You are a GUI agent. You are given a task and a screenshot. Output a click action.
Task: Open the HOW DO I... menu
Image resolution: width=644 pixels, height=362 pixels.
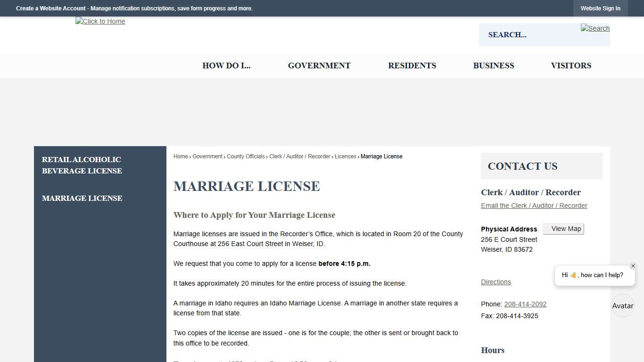[226, 66]
